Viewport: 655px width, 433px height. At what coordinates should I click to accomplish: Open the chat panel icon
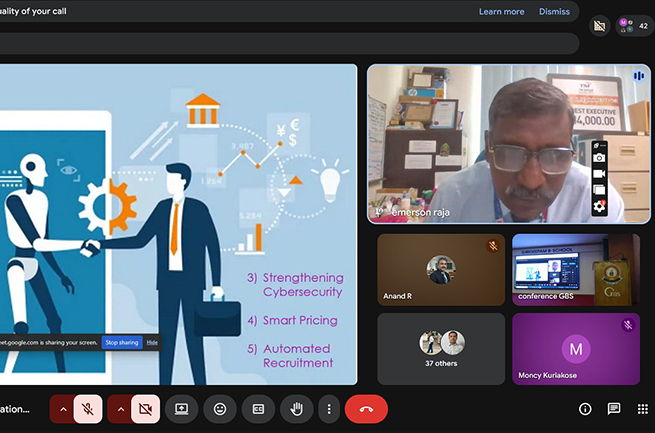(614, 409)
